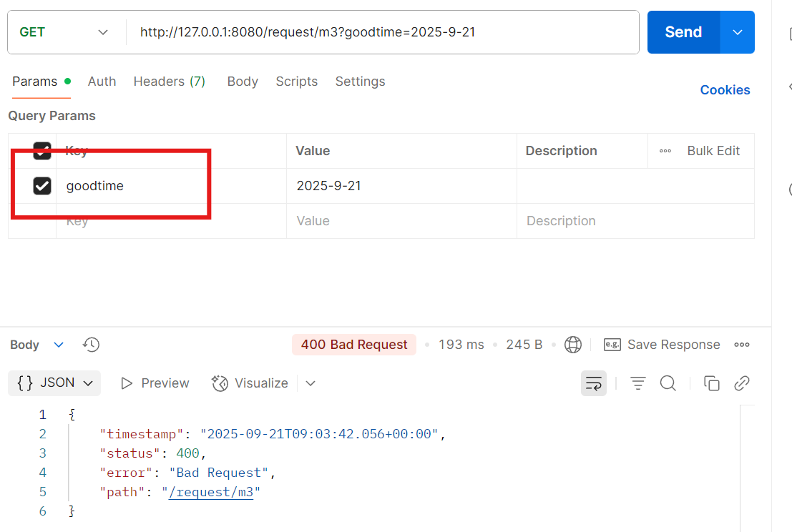
Task: Click the network globe icon
Action: coord(573,345)
